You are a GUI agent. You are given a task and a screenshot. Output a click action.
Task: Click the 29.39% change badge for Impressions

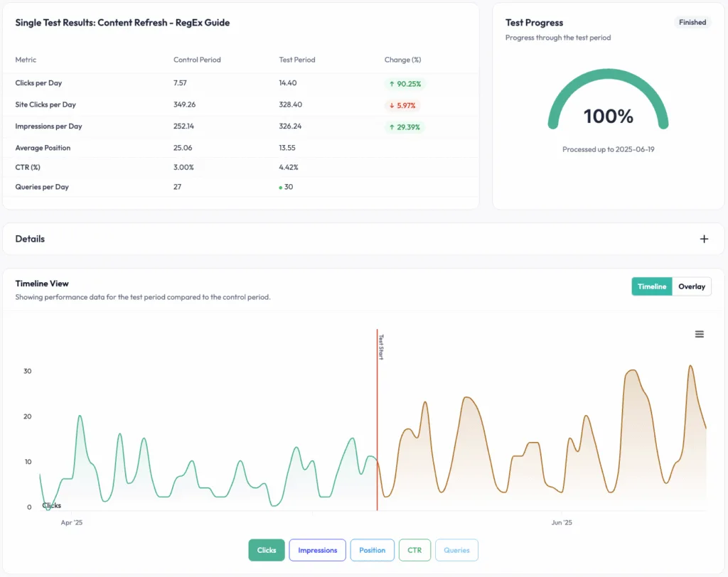pos(405,125)
